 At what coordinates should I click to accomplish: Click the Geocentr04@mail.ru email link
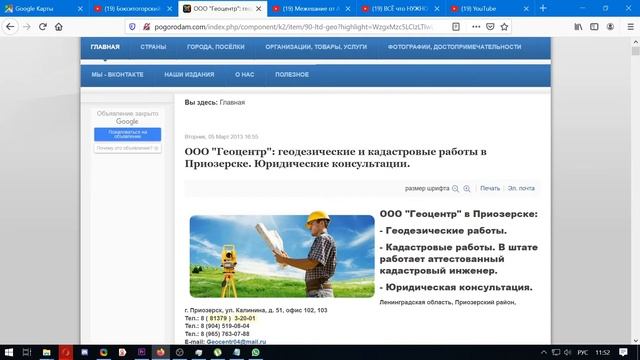pyautogui.click(x=236, y=342)
